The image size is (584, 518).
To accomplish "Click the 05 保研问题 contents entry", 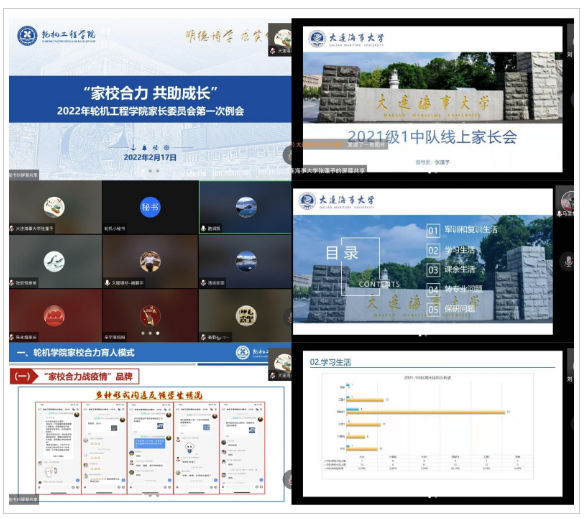I will coord(451,309).
